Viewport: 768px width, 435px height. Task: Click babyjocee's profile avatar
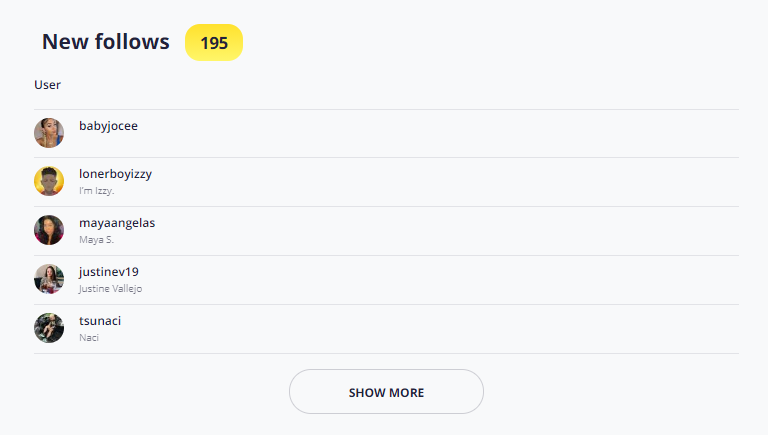coord(49,133)
